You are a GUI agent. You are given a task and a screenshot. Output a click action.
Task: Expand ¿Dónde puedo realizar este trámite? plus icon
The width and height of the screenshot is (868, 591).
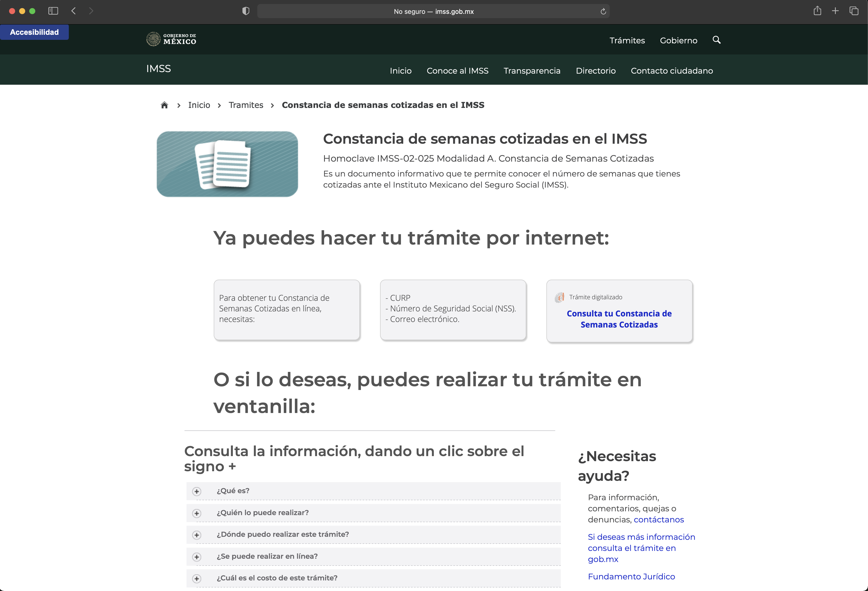pyautogui.click(x=197, y=535)
